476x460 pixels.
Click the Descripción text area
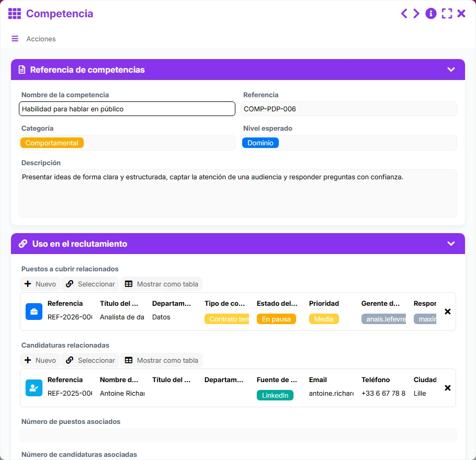[x=238, y=193]
